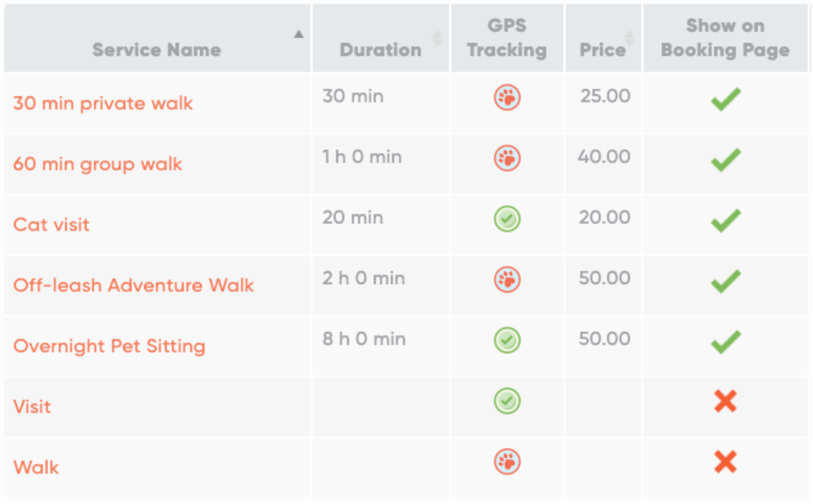Click GPS paw icon for 60 min group walk

pos(507,158)
